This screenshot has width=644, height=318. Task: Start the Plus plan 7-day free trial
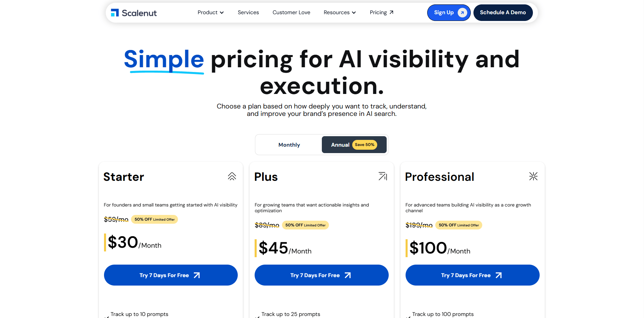[321, 275]
